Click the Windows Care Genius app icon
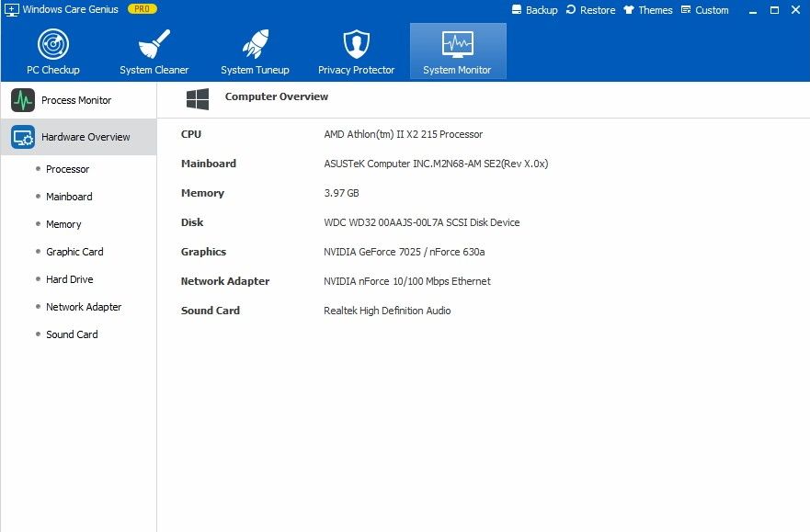This screenshot has width=810, height=532. coord(12,9)
